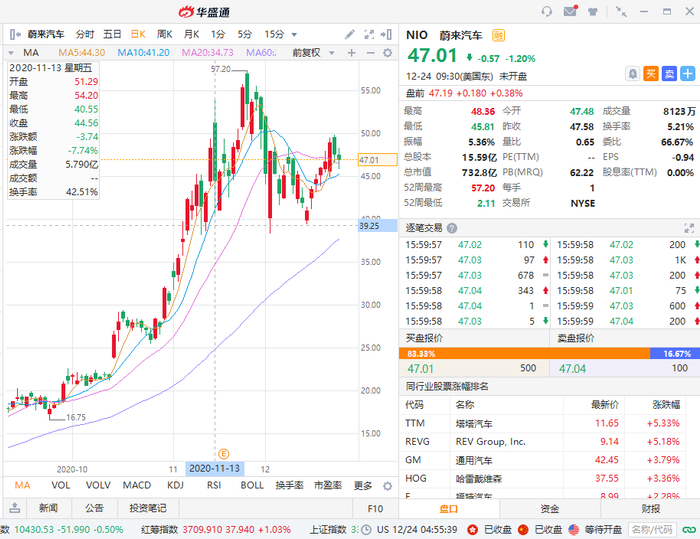The width and height of the screenshot is (700, 539).
Task: Zoom in chart with plus icon
Action: (352, 53)
